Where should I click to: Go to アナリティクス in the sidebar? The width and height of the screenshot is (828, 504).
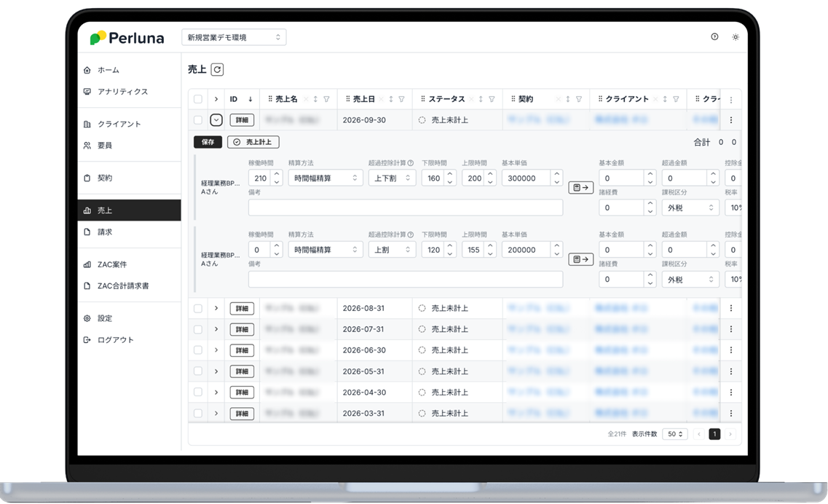[122, 92]
